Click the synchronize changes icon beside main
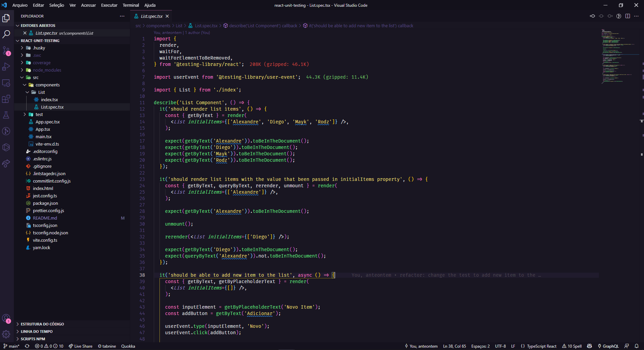644x350 pixels. (x=27, y=346)
